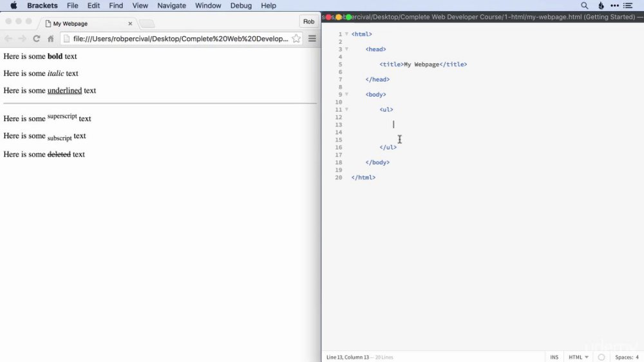Open the Navigate menu
644x362 pixels.
click(x=172, y=6)
